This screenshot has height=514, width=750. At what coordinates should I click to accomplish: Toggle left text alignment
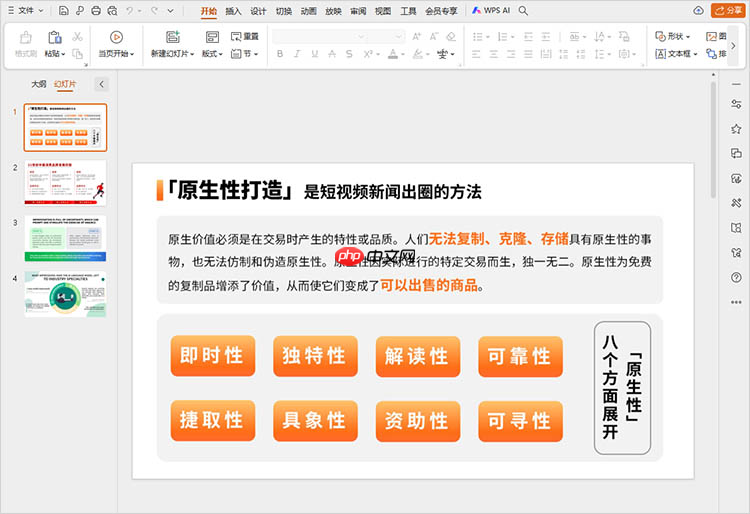tap(476, 54)
